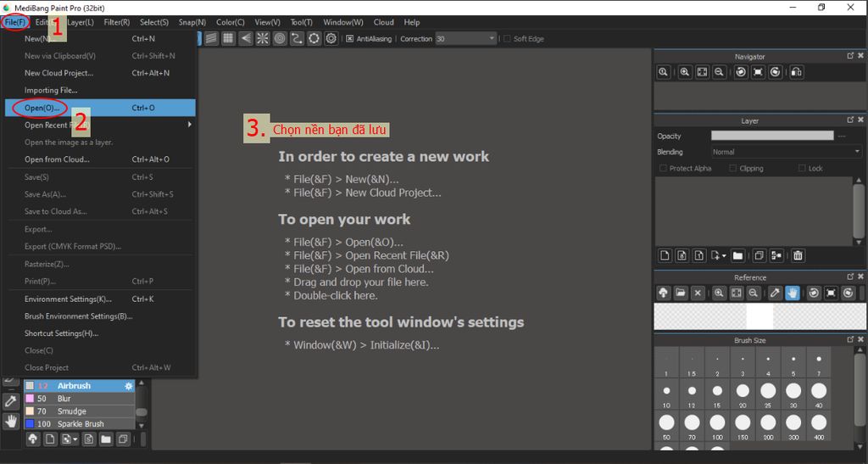Pop out the Brush Size panel

[x=850, y=339]
